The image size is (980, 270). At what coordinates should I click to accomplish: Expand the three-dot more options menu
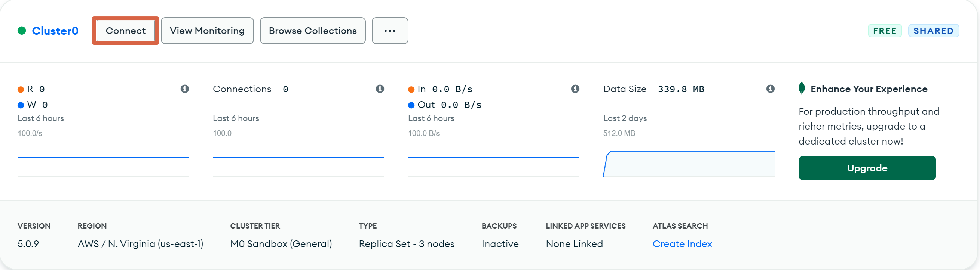(x=389, y=31)
